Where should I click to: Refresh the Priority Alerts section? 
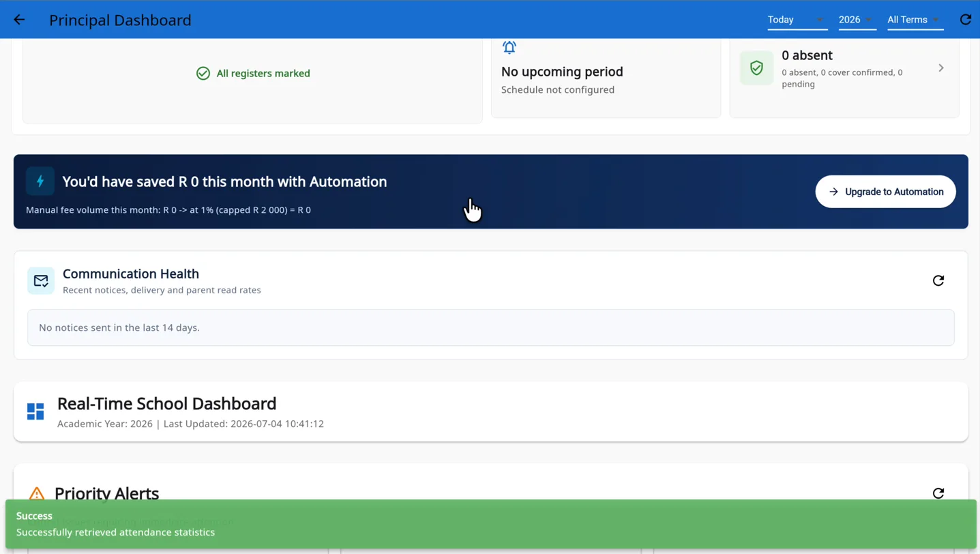pos(938,493)
